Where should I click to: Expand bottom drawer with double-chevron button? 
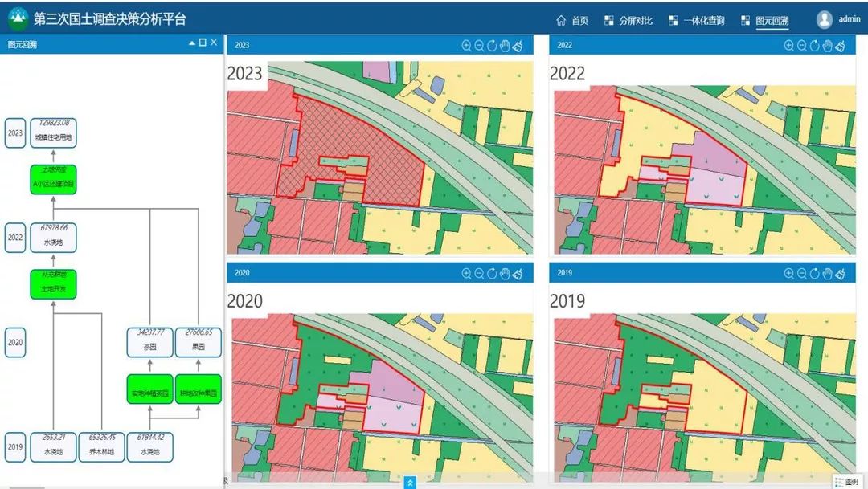click(x=410, y=483)
